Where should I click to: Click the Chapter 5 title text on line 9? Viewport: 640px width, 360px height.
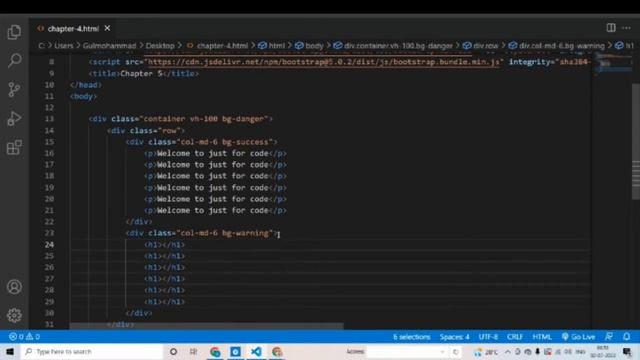coord(141,73)
